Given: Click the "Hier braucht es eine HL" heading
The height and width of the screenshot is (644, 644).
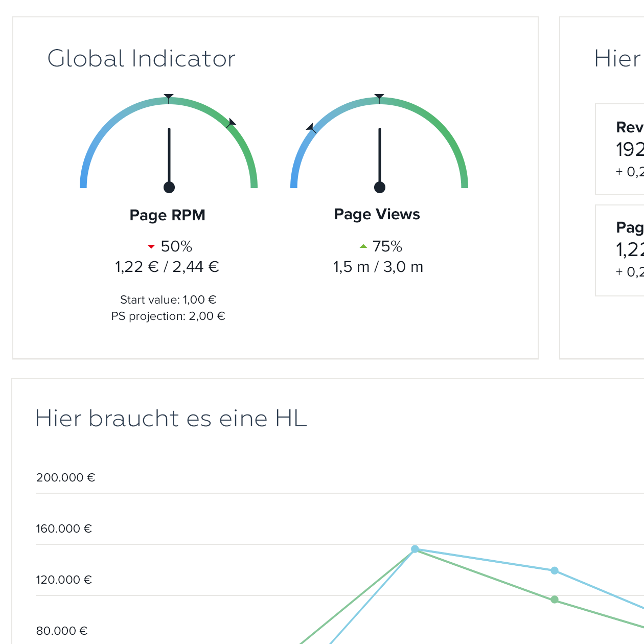Looking at the screenshot, I should click(171, 419).
